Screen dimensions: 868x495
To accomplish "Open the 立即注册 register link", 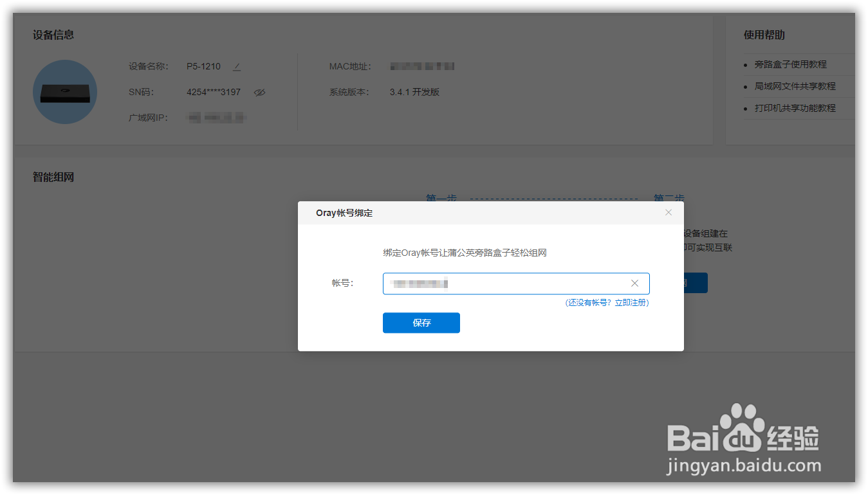I will pyautogui.click(x=631, y=303).
